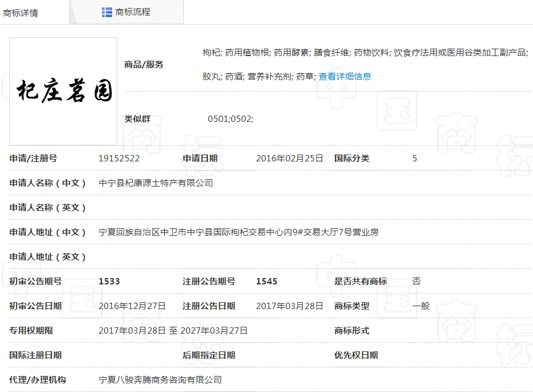Click the agency name 宁夏八骏奔腾商务咨询有限公司
Viewport: 533px width, 392px height.
coord(160,380)
